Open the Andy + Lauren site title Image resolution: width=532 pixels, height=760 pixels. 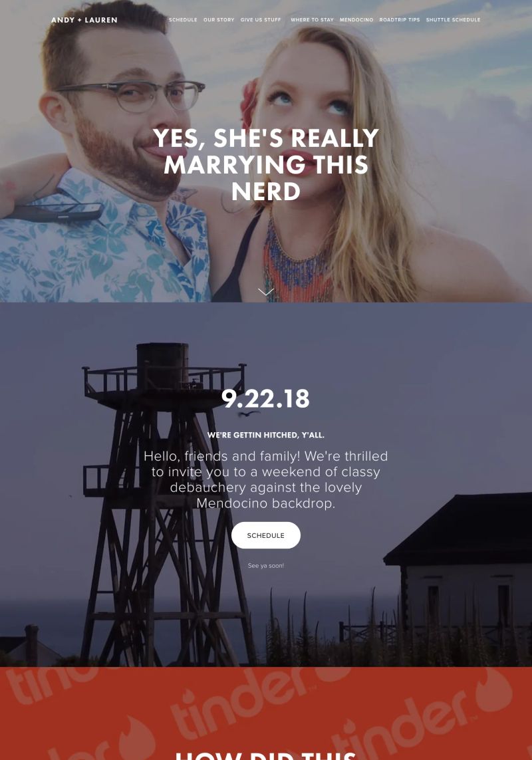click(84, 20)
